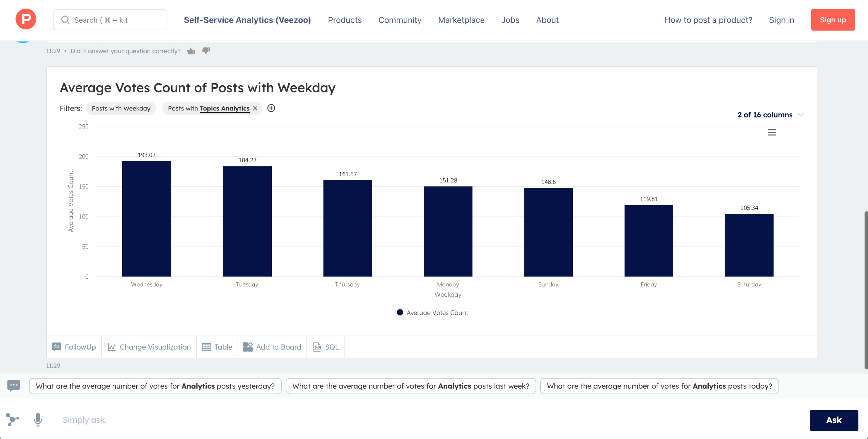Open Self-Service Analytics (Veezoo) page
Image resolution: width=868 pixels, height=439 pixels.
(247, 20)
